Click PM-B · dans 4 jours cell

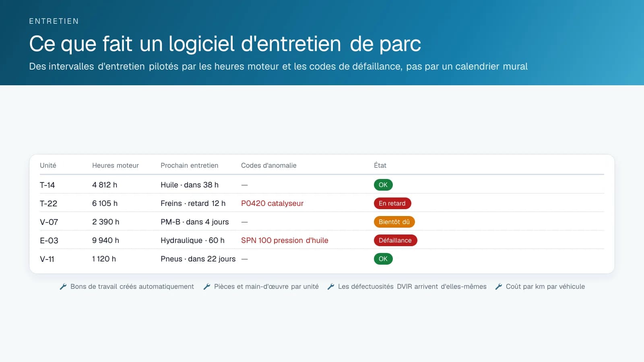pyautogui.click(x=195, y=222)
